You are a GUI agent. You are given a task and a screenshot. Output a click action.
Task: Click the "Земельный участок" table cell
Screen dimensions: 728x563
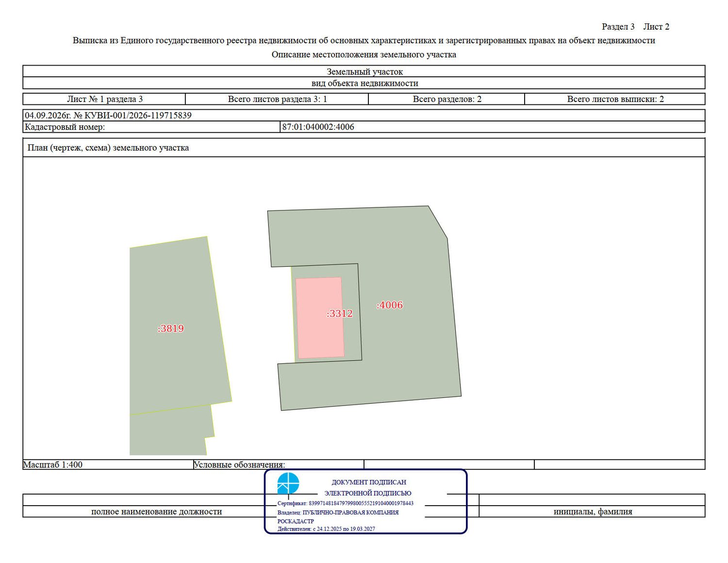364,71
